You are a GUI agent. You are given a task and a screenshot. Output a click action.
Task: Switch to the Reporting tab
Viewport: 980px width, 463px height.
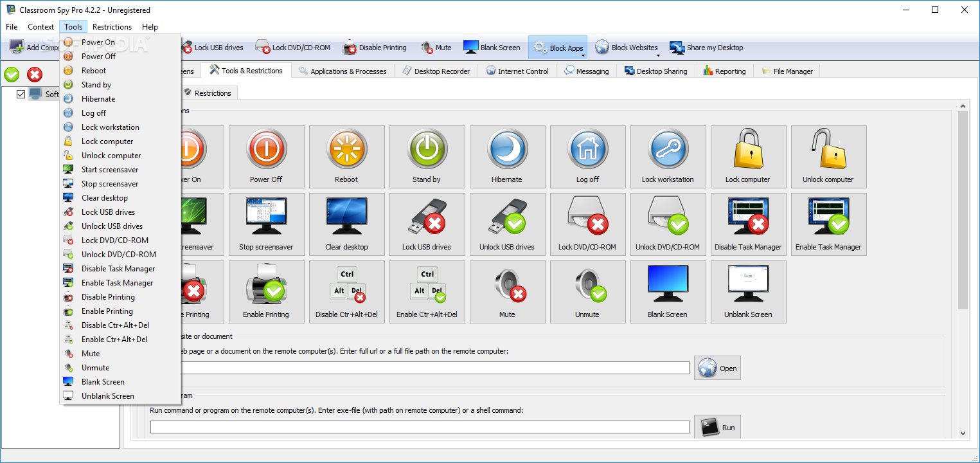pos(724,71)
